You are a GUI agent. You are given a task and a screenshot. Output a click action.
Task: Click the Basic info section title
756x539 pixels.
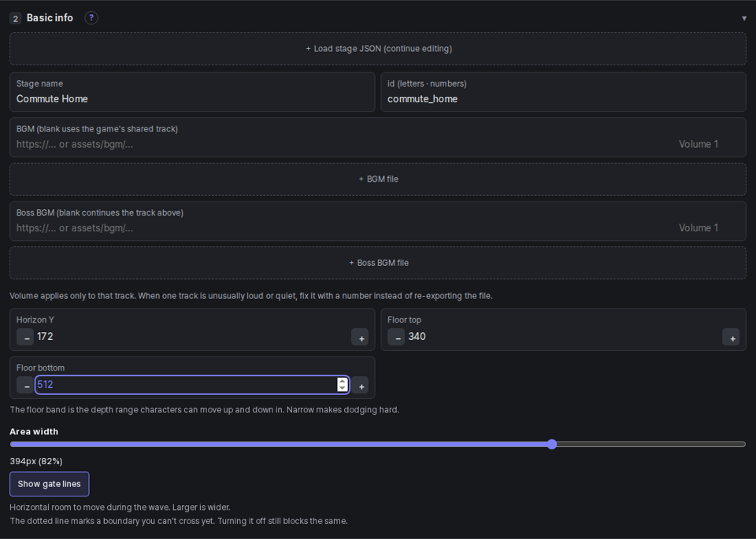point(50,18)
